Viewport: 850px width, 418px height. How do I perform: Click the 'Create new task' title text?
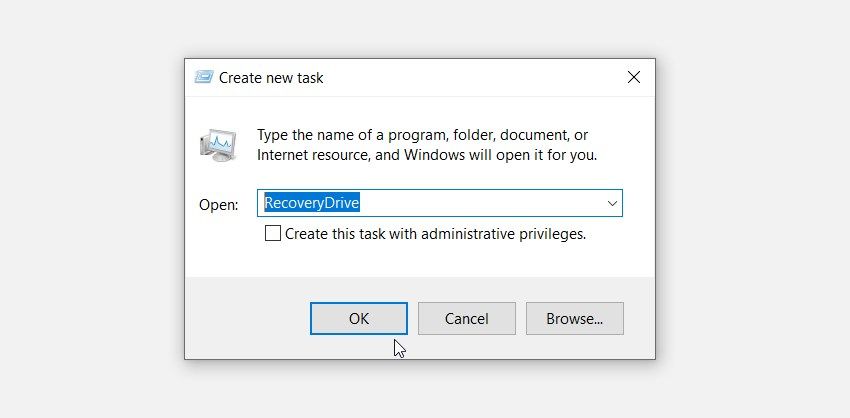click(271, 78)
